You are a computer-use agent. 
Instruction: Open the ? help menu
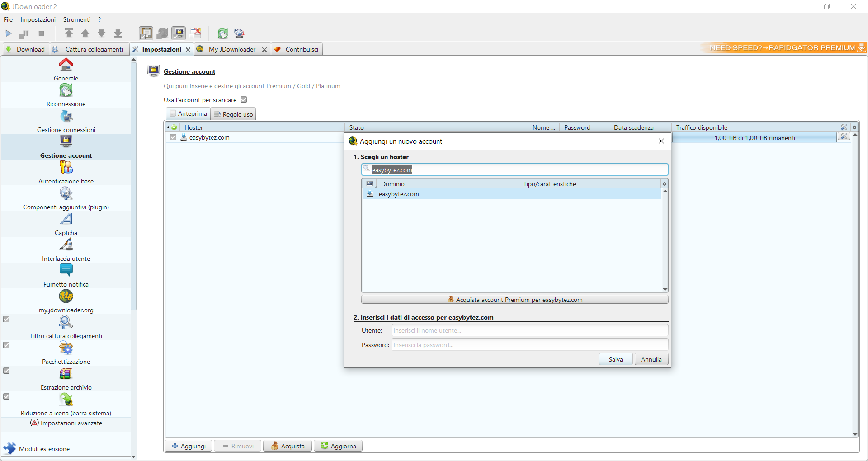99,19
